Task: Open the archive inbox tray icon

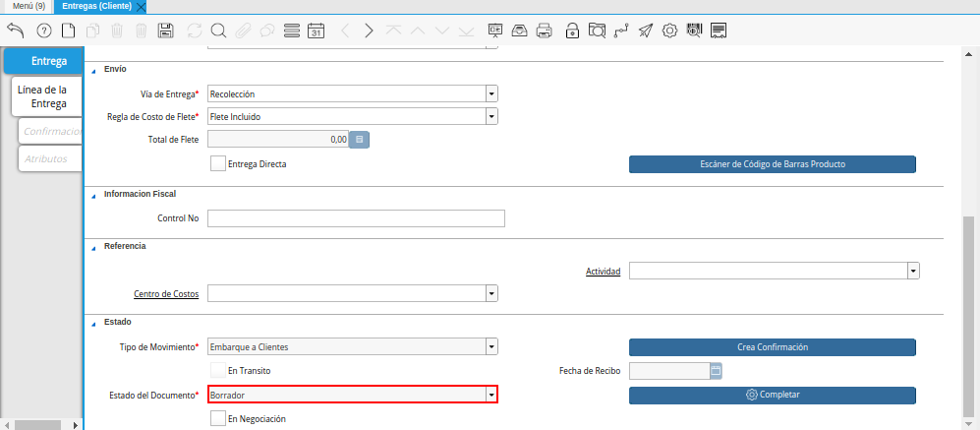Action: coord(519,31)
